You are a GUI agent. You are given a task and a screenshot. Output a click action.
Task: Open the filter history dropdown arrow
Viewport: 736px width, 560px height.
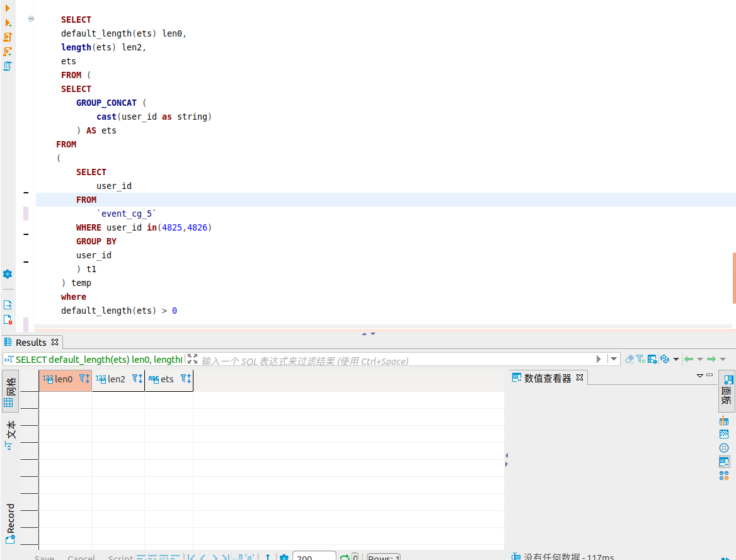click(x=614, y=359)
